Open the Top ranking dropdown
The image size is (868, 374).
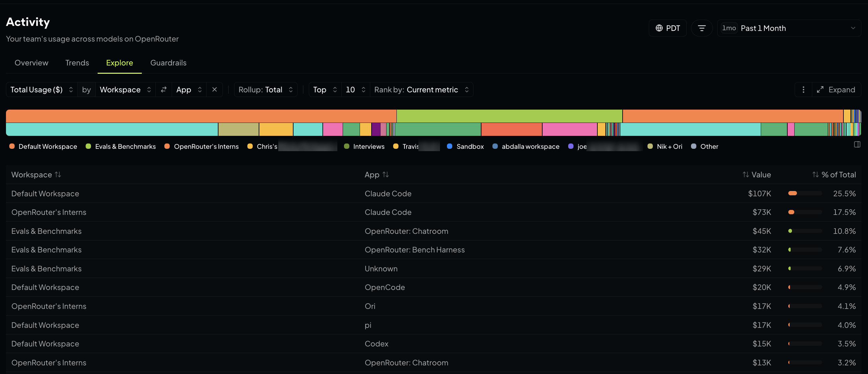325,90
